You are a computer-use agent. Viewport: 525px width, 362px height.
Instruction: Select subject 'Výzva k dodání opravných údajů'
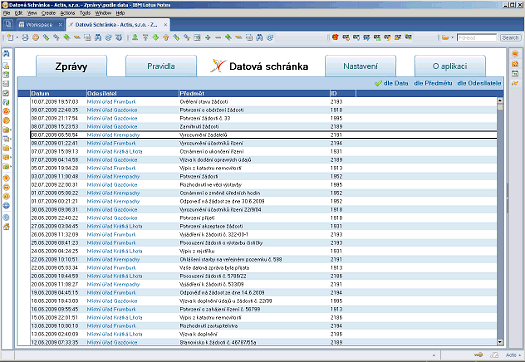[215, 160]
